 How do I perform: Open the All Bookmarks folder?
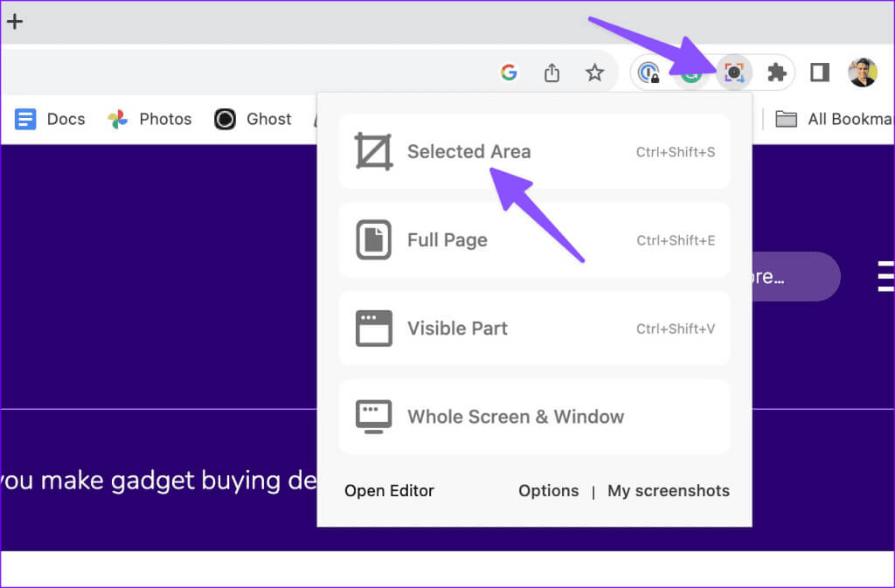pos(834,119)
